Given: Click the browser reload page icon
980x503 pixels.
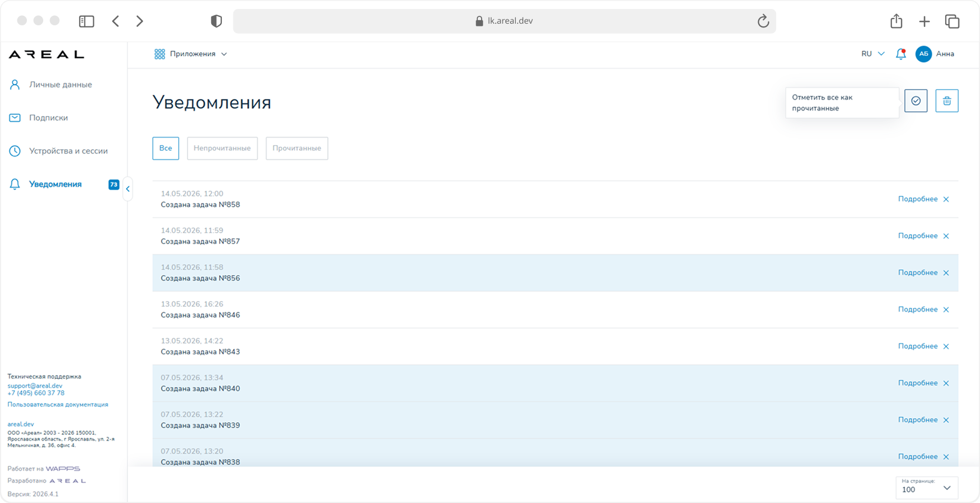Looking at the screenshot, I should click(x=763, y=21).
